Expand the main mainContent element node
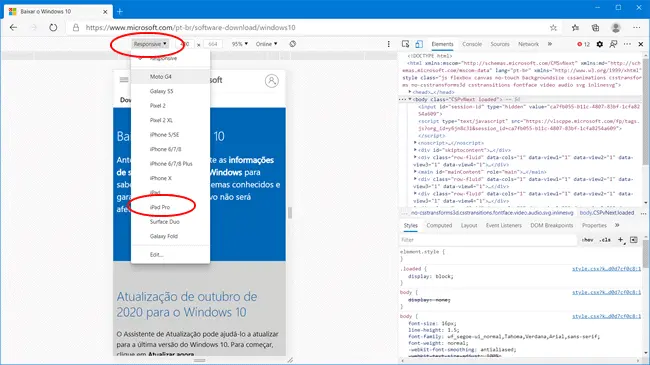This screenshot has height=365, width=650. pos(415,172)
